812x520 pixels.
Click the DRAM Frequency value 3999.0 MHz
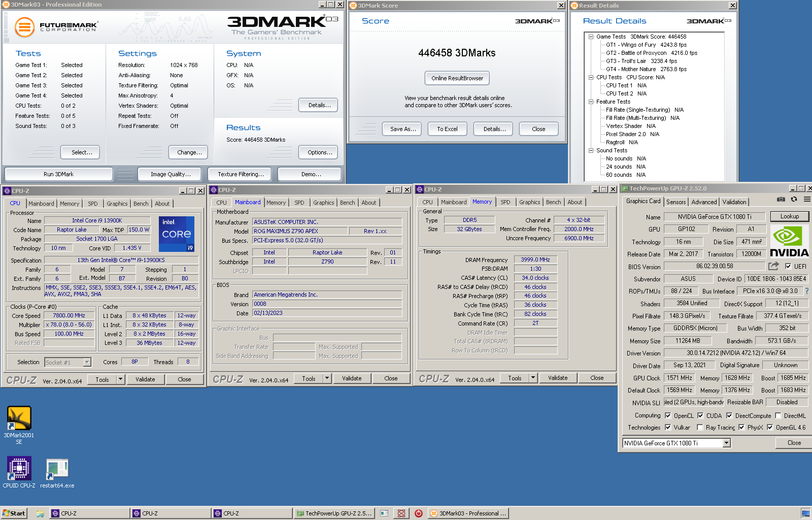(x=535, y=259)
